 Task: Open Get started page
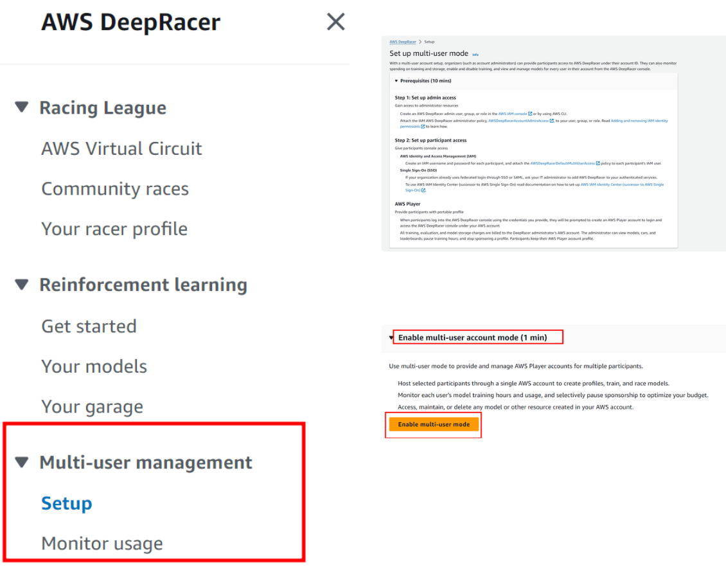point(89,326)
